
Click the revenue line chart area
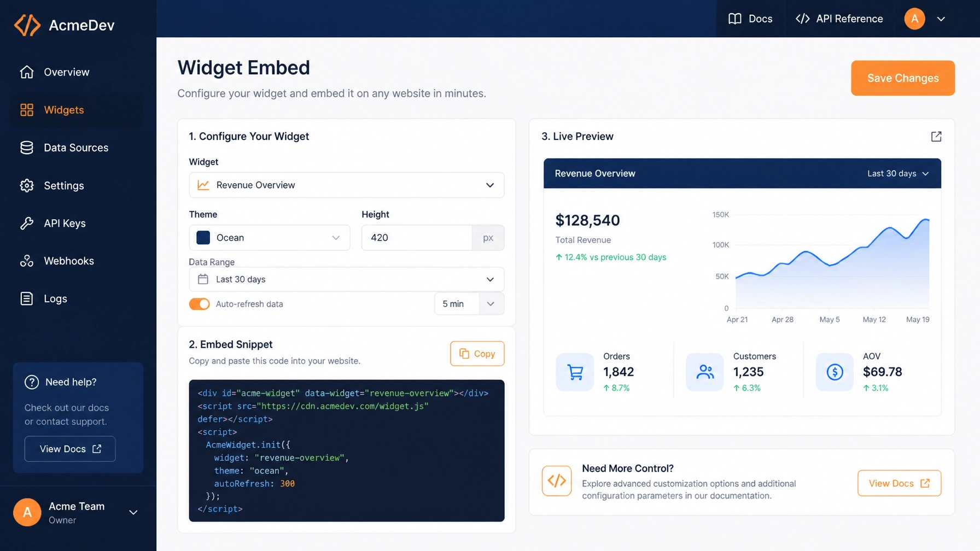pos(832,263)
